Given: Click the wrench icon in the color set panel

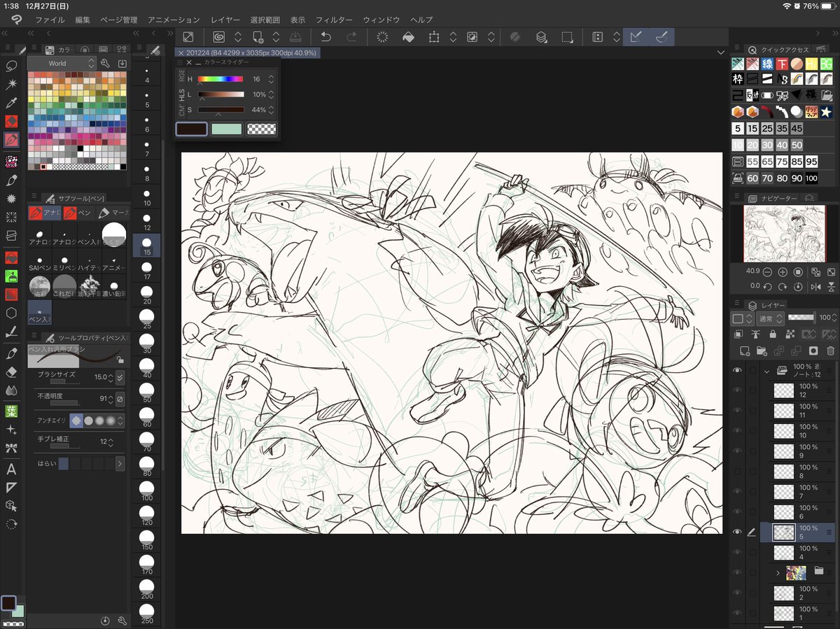Looking at the screenshot, I should coord(106,63).
